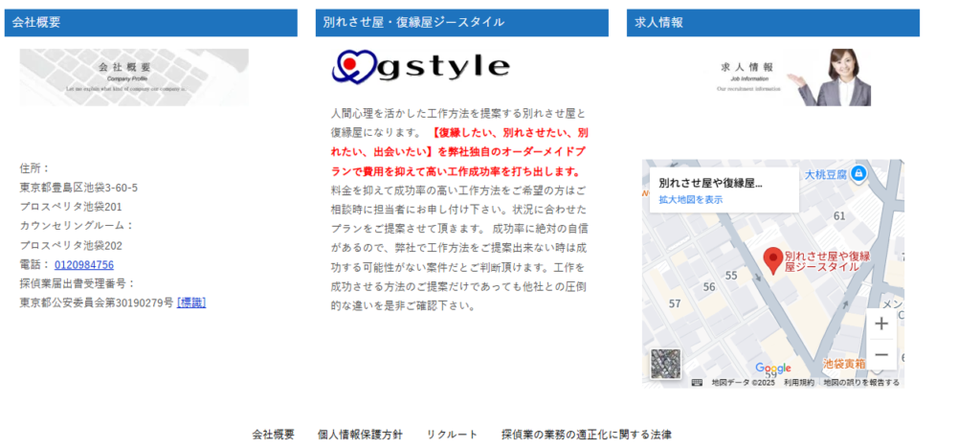The height and width of the screenshot is (447, 980).
Task: Click the map info card title 別れさせ屋や復縁屋…
Action: [x=711, y=184]
